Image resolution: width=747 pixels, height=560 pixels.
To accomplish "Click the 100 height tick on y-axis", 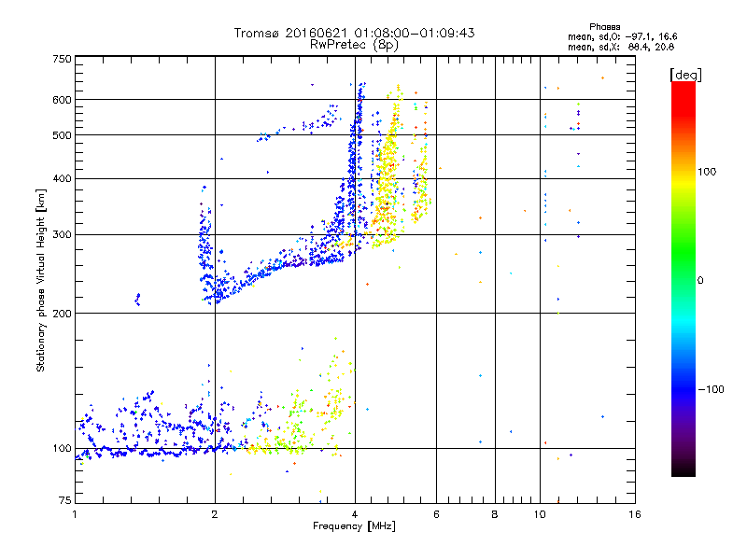I will pos(62,448).
